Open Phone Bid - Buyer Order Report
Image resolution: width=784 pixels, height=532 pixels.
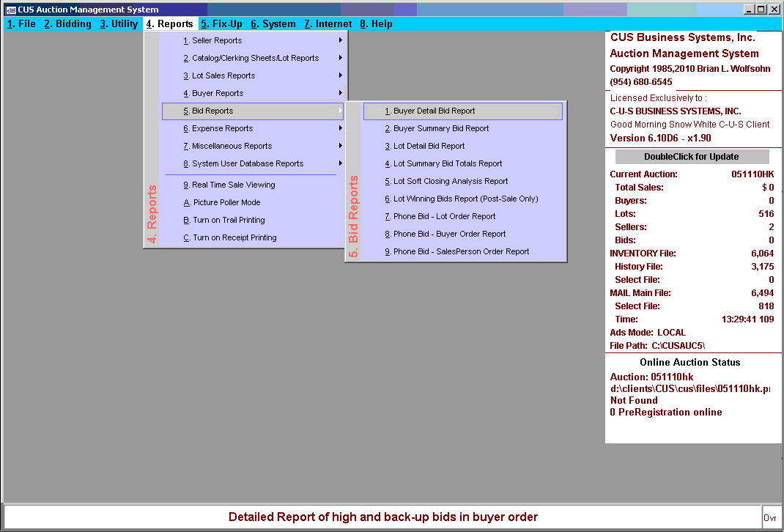[463, 234]
